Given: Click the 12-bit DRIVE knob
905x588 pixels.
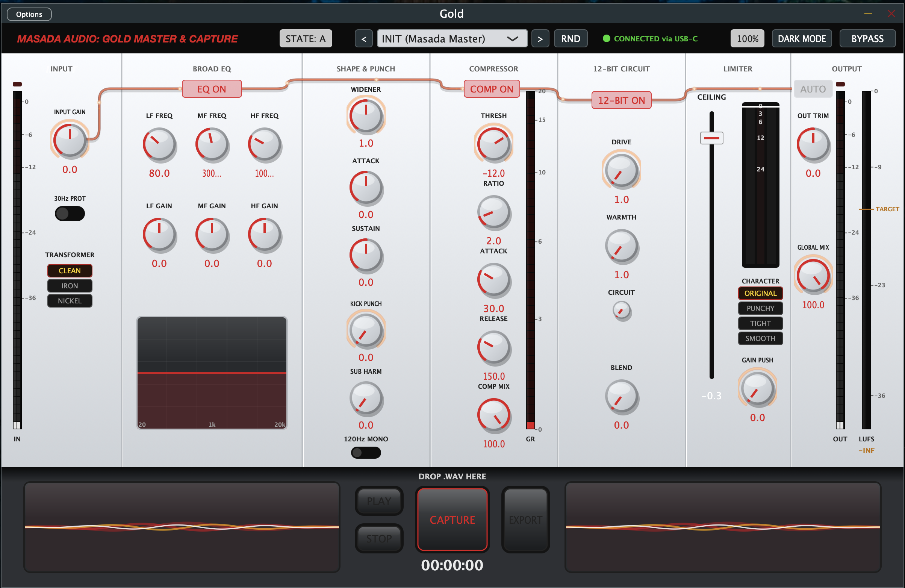Looking at the screenshot, I should pos(621,170).
